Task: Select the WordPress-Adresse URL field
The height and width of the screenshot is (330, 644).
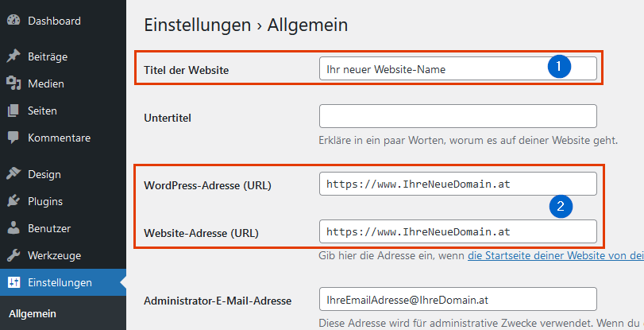Action: click(458, 184)
